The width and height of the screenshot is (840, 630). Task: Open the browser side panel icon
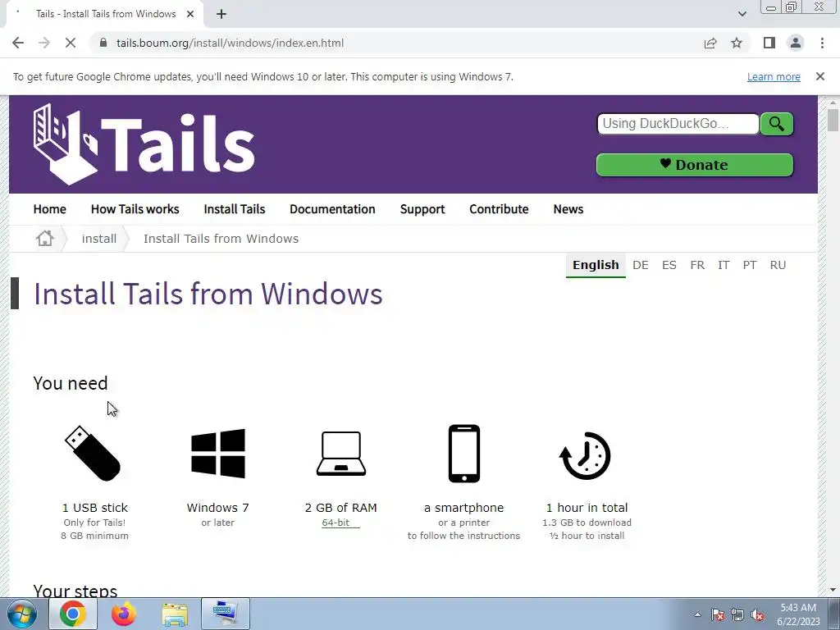[769, 43]
